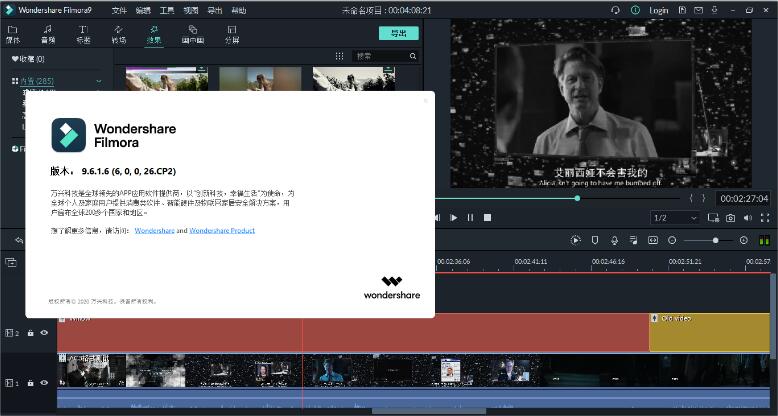The width and height of the screenshot is (778, 416).
Task: Click the preview progress slider handle
Action: (577, 198)
